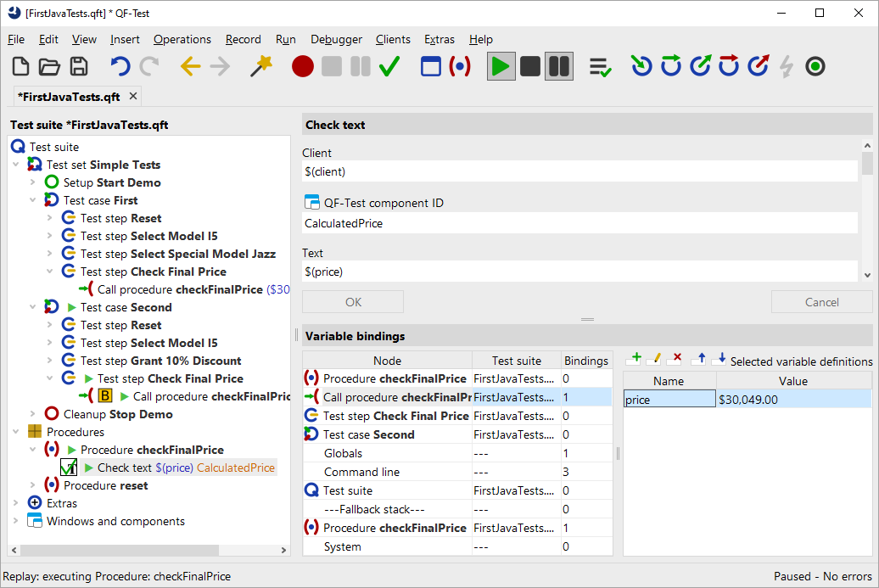
Task: Click the Text field containing $(price)
Action: [x=579, y=272]
